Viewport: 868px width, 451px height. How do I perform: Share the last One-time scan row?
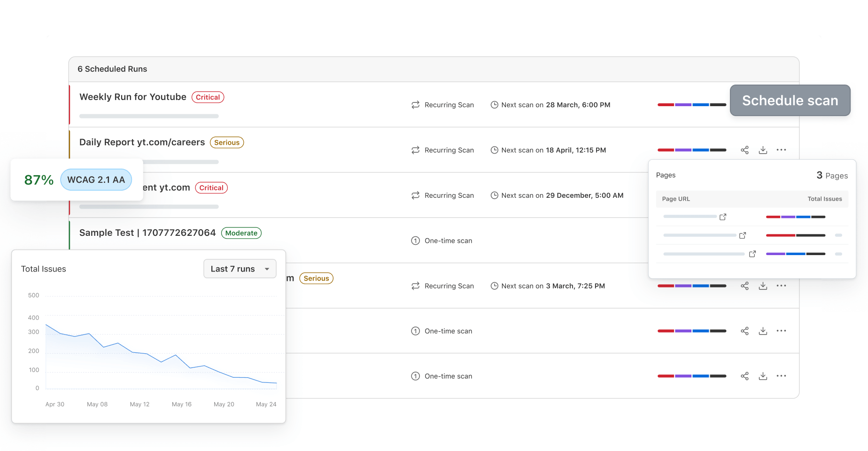point(744,376)
